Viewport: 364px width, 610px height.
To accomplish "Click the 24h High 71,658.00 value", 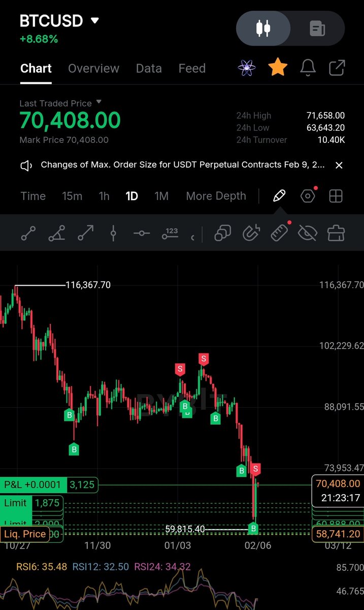I will point(325,116).
